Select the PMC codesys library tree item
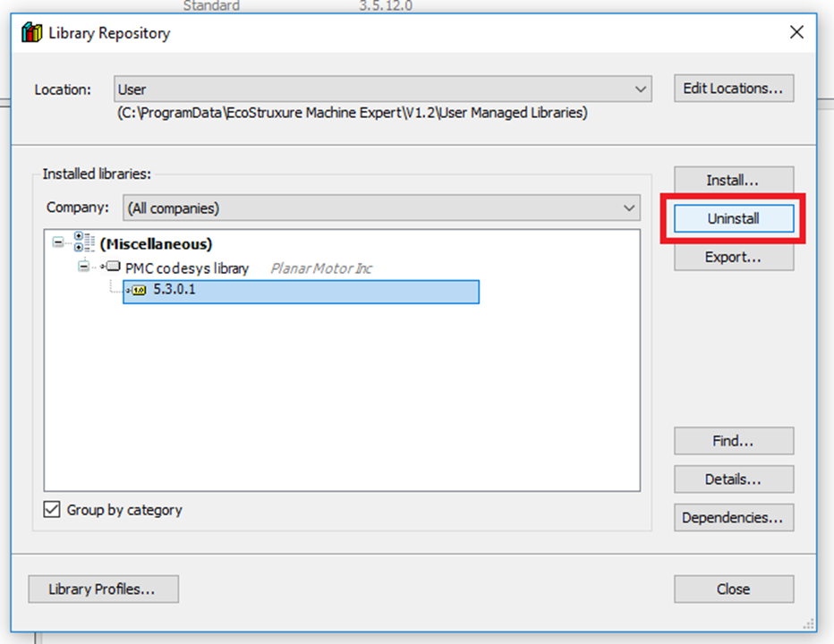The width and height of the screenshot is (834, 644). point(186,268)
